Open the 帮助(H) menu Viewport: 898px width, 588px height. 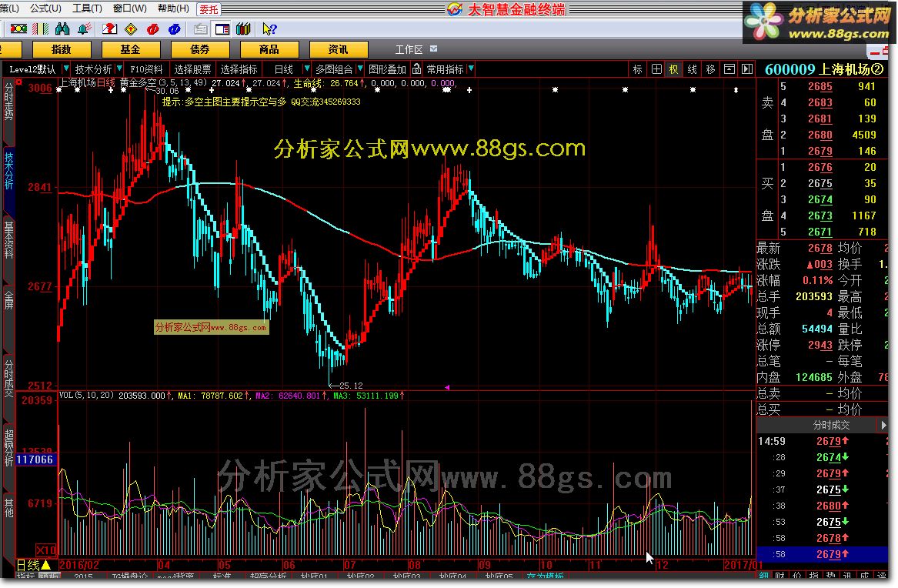coord(174,8)
